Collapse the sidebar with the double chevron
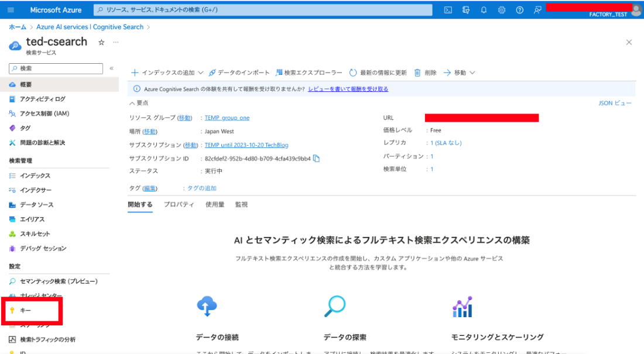Image resolution: width=644 pixels, height=354 pixels. coord(111,68)
